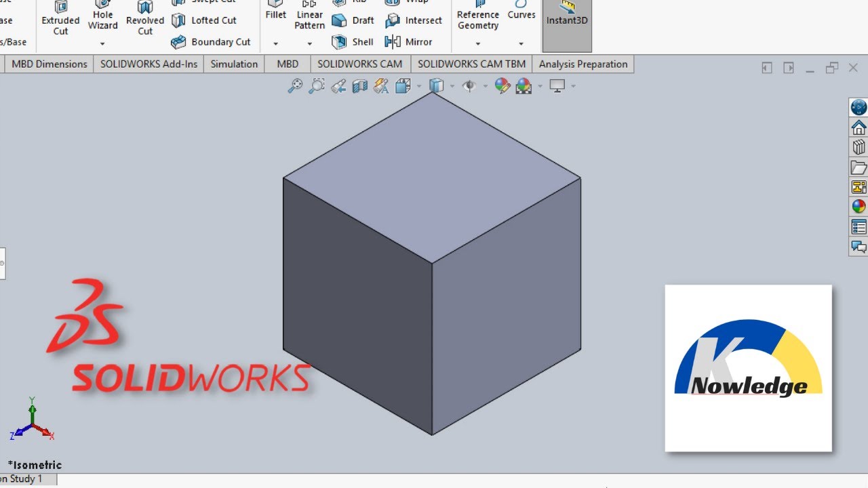Screen dimensions: 868x488
Task: Select the cube's top face
Action: [x=432, y=178]
